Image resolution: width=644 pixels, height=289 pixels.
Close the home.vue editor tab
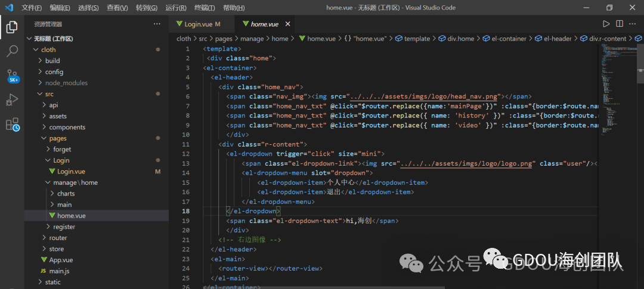(x=287, y=24)
